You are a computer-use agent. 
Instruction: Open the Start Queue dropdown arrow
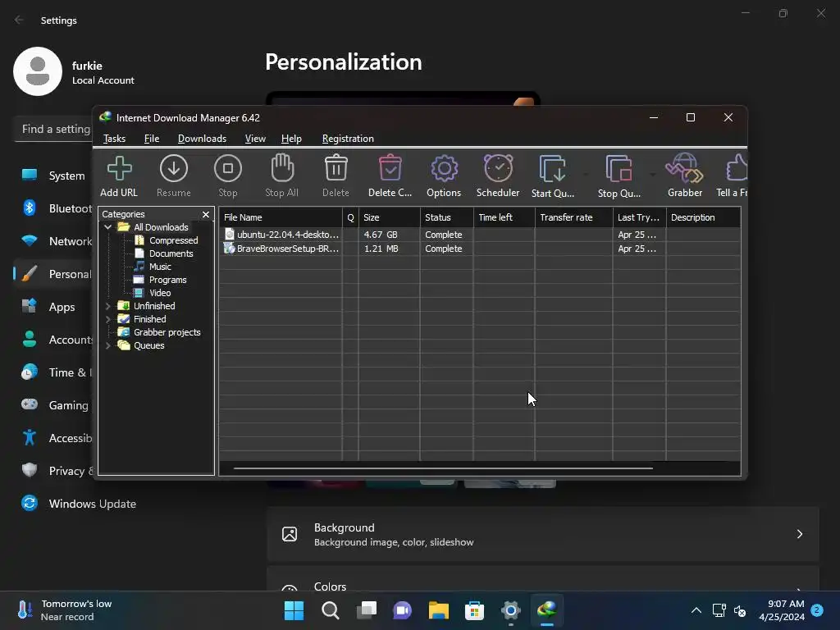(x=586, y=175)
